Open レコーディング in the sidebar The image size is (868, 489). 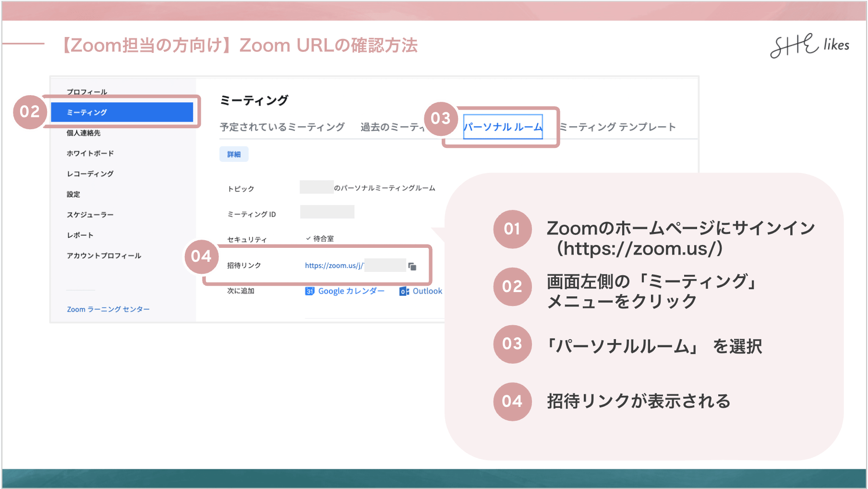pos(90,174)
